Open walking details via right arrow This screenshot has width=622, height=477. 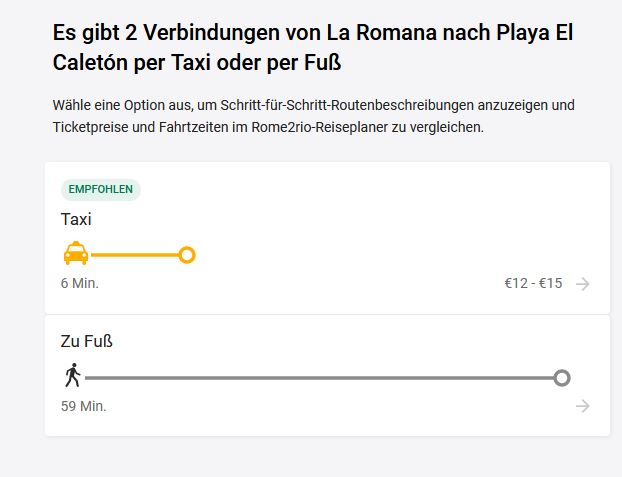(583, 406)
